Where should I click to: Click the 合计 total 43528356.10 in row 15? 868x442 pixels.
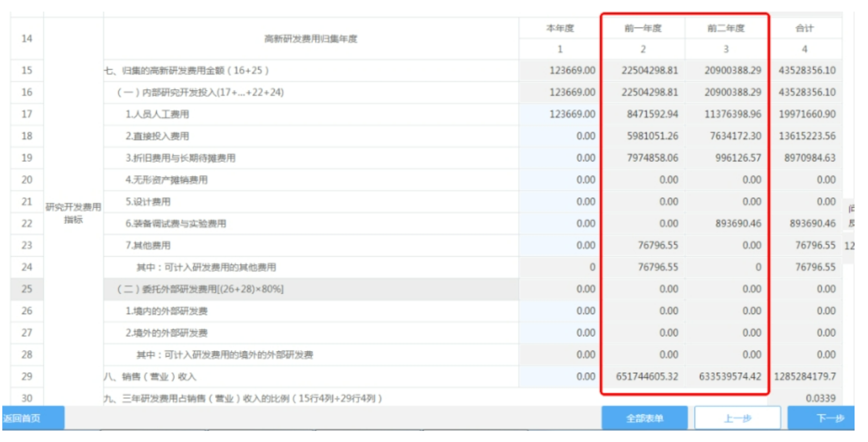pyautogui.click(x=807, y=70)
